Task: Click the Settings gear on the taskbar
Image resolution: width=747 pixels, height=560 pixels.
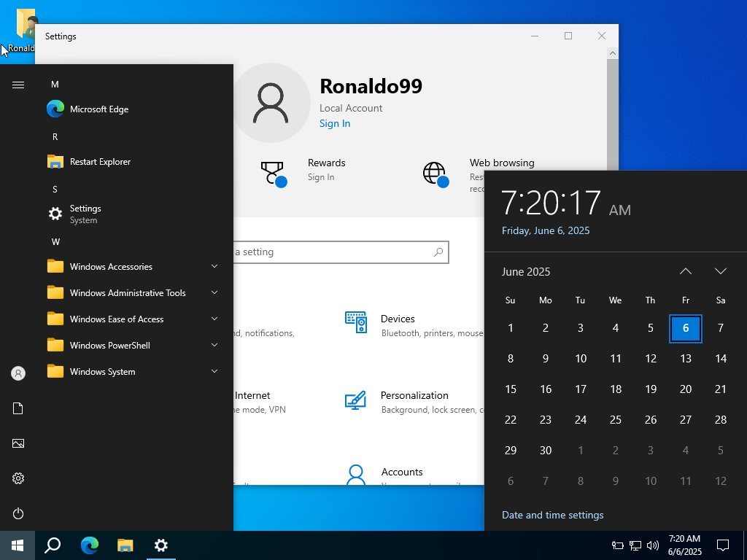Action: [161, 545]
